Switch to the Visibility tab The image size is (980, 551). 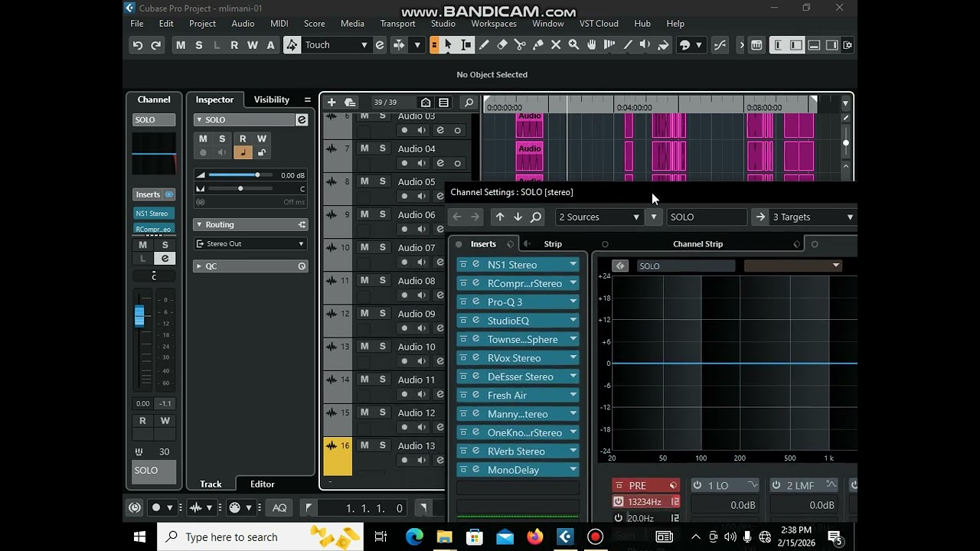tap(272, 100)
